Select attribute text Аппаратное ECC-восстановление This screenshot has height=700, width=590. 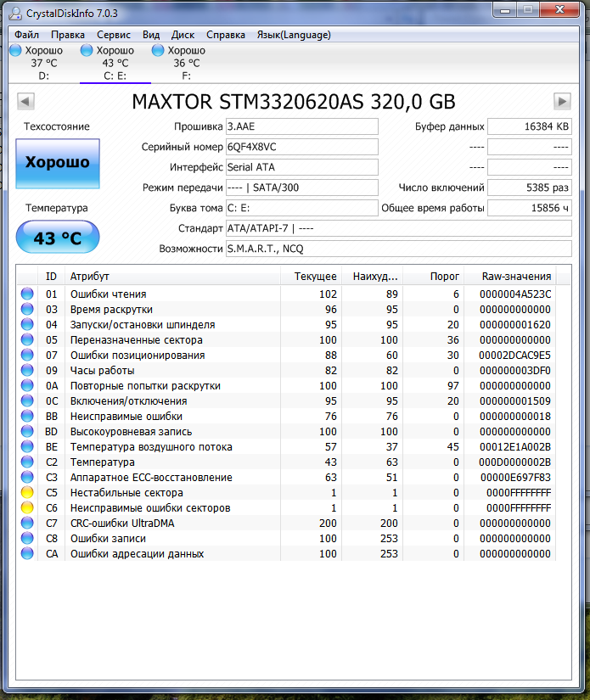[151, 477]
